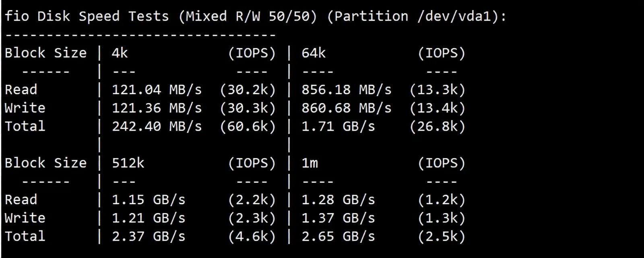Click the 512k block size heading
This screenshot has height=258, width=644.
(128, 163)
